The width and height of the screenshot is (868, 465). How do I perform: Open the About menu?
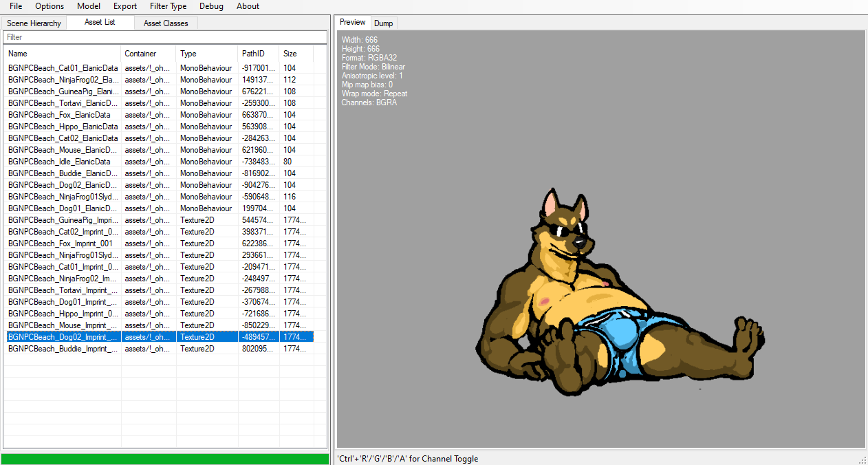(248, 6)
